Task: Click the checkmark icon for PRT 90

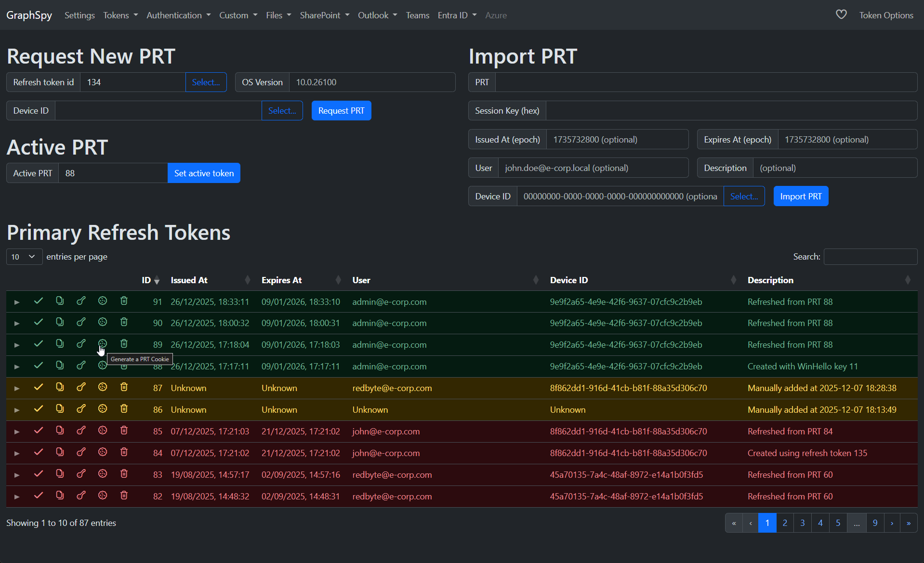Action: (x=39, y=322)
